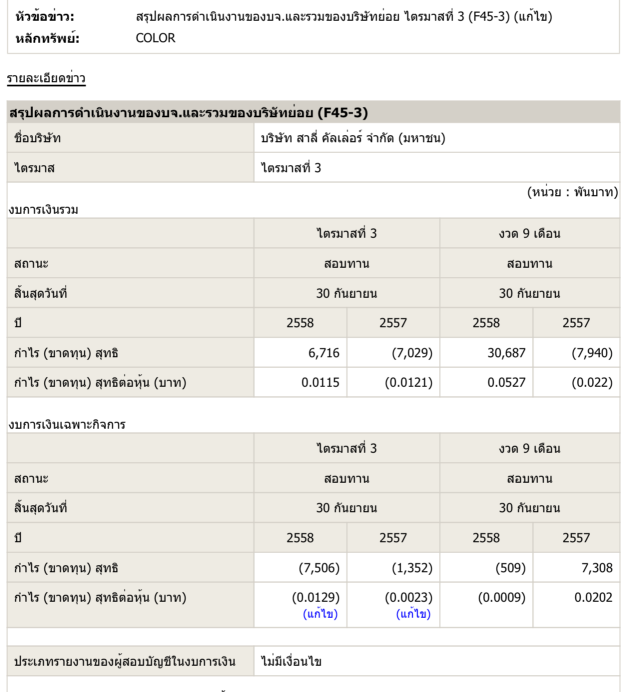
Task: Click the per-share value 0.0202
Action: click(589, 597)
